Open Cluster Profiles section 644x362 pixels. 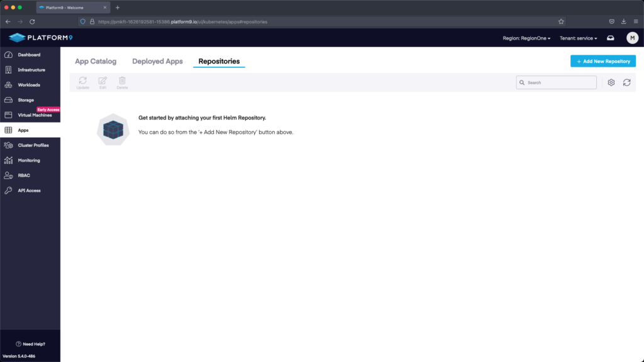(x=30, y=145)
